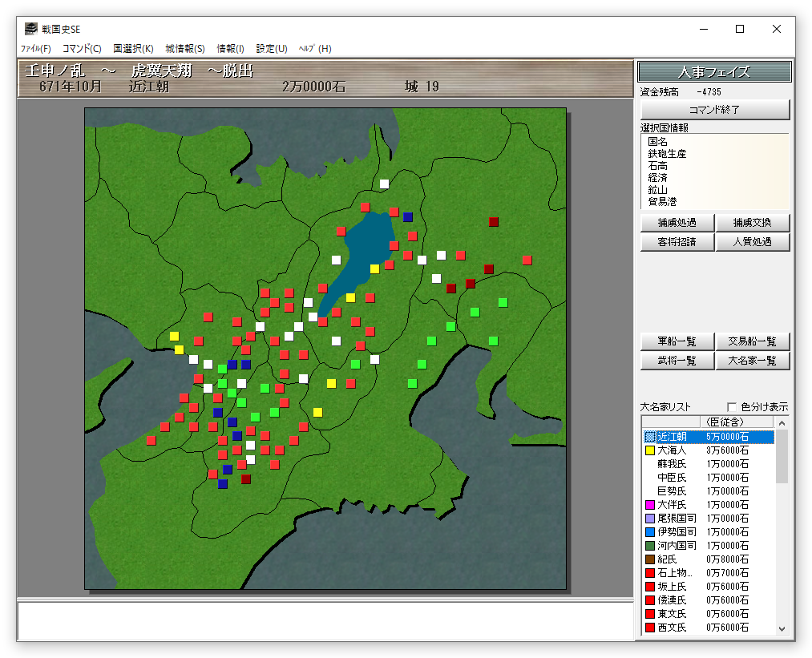The width and height of the screenshot is (812, 658).
Task: Select the dark red castle farthest northeast on map
Action: (x=494, y=222)
